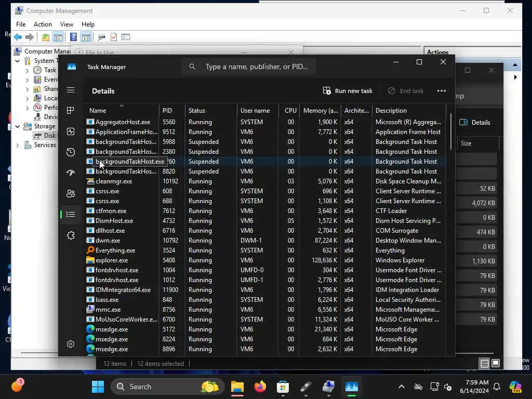Click Run new task button
The height and width of the screenshot is (399, 532).
tap(348, 90)
